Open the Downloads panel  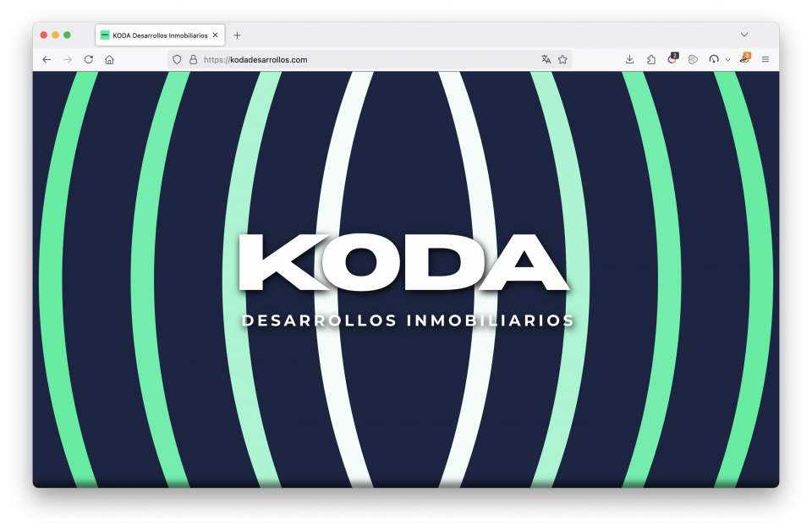coord(629,60)
